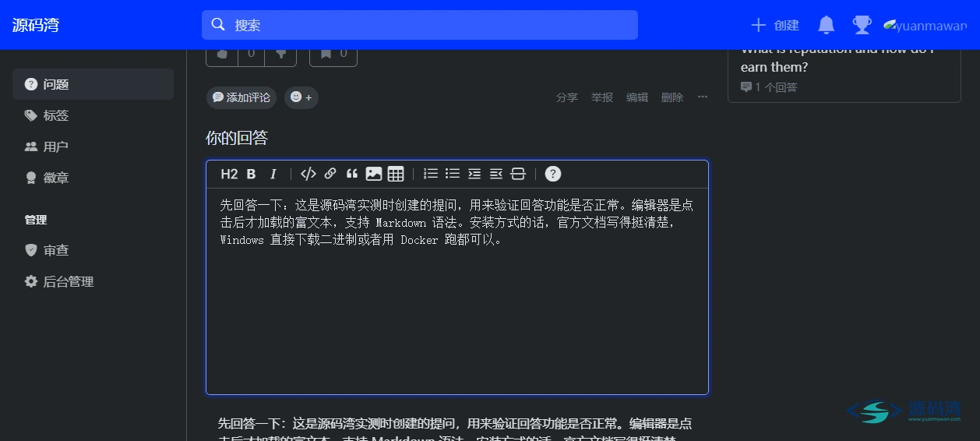
Task: Toggle bold formatting in the answer editor
Action: click(251, 174)
